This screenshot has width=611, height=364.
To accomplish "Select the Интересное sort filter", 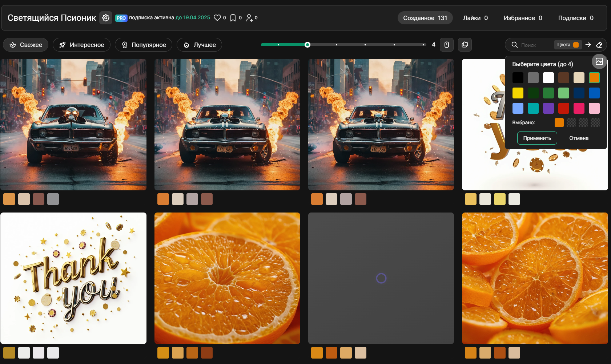I will pos(82,45).
